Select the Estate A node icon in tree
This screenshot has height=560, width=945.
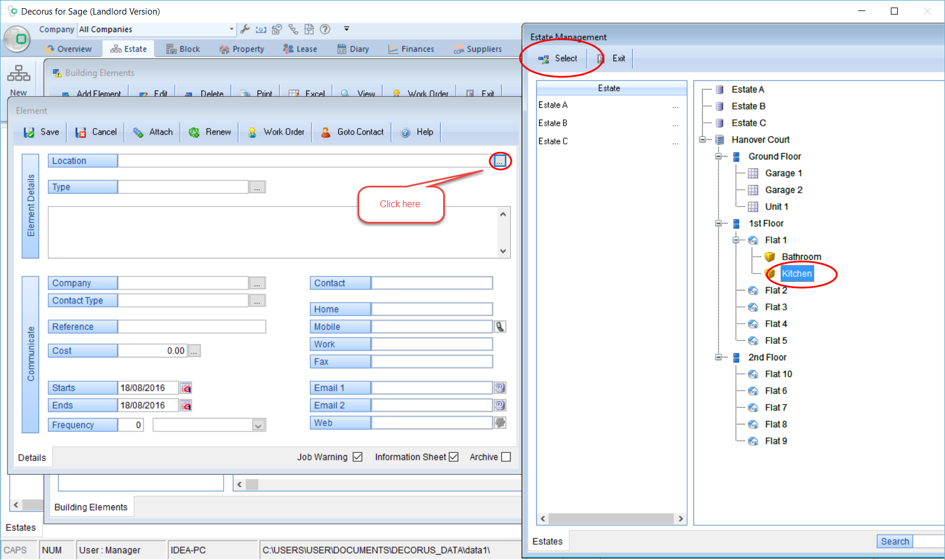720,90
